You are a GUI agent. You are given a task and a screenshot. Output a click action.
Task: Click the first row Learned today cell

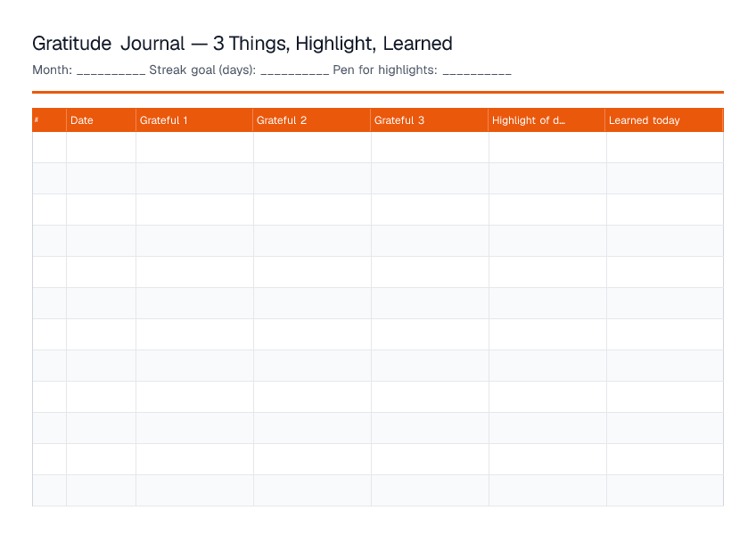coord(665,147)
